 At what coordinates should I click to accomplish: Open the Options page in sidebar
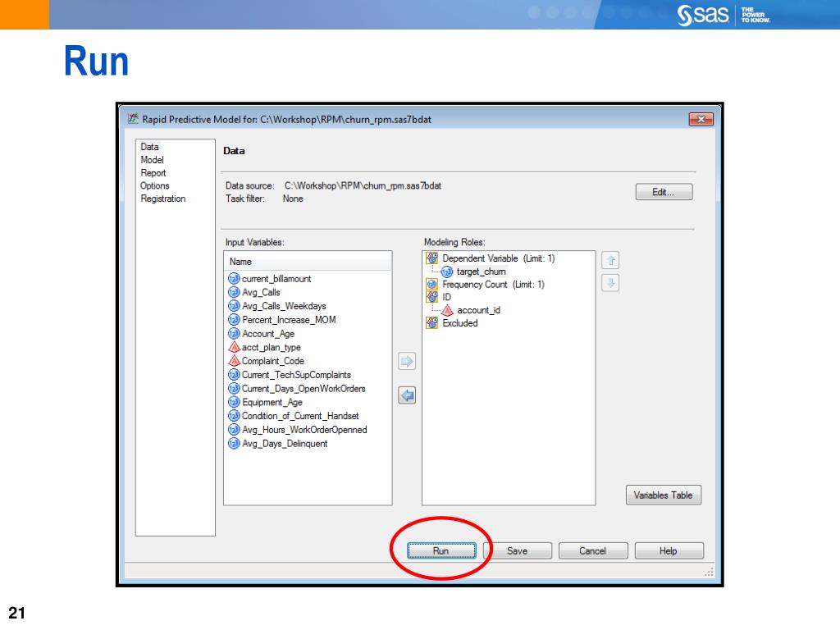point(155,185)
